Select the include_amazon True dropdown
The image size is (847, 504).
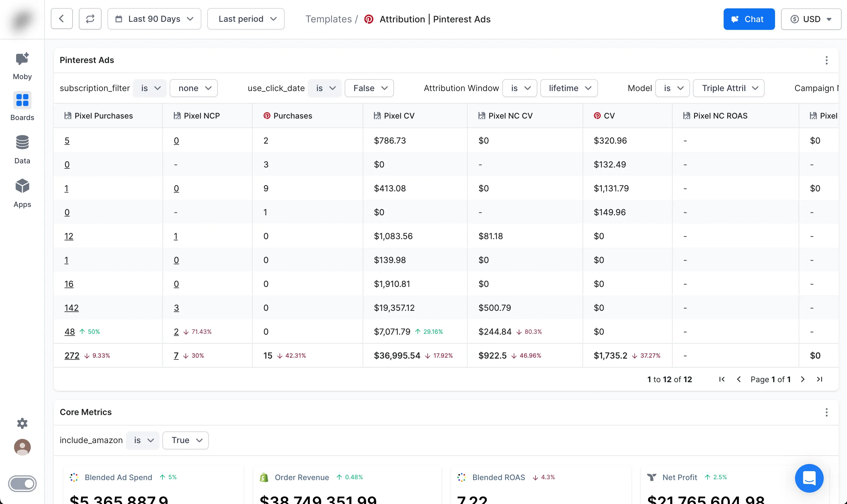(x=185, y=440)
